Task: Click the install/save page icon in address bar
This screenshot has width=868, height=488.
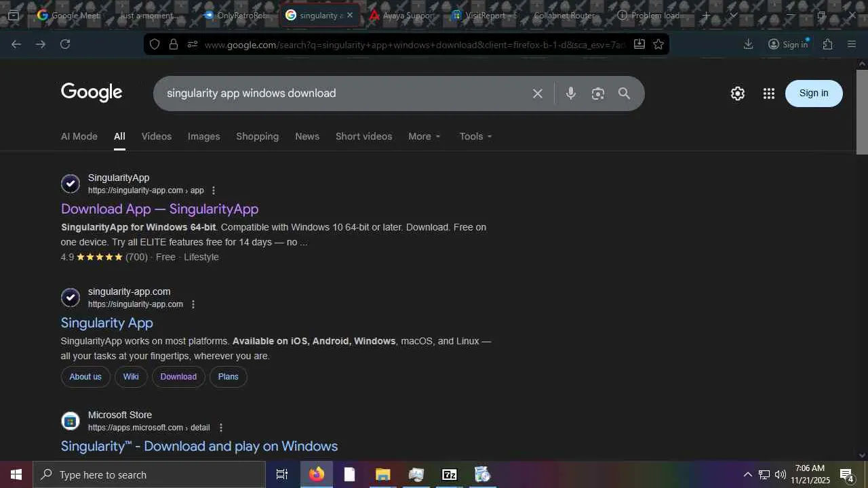Action: click(639, 44)
